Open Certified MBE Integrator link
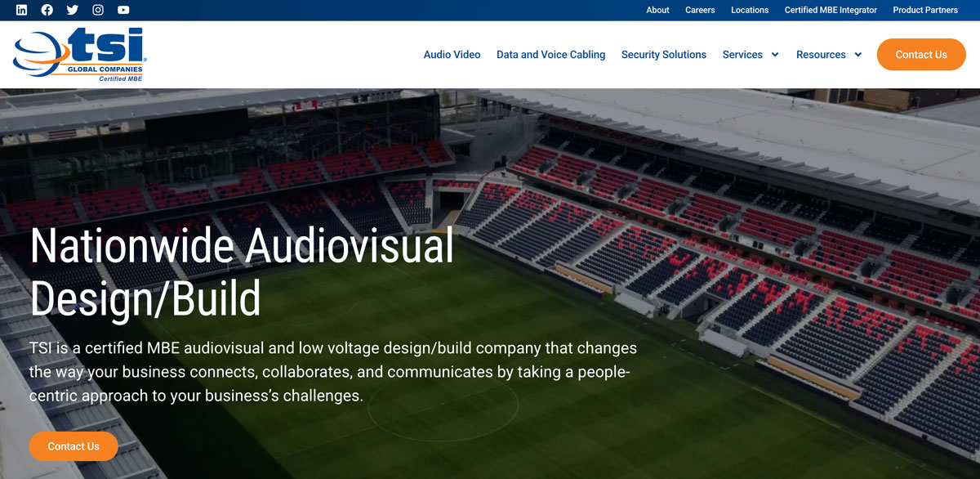 831,10
